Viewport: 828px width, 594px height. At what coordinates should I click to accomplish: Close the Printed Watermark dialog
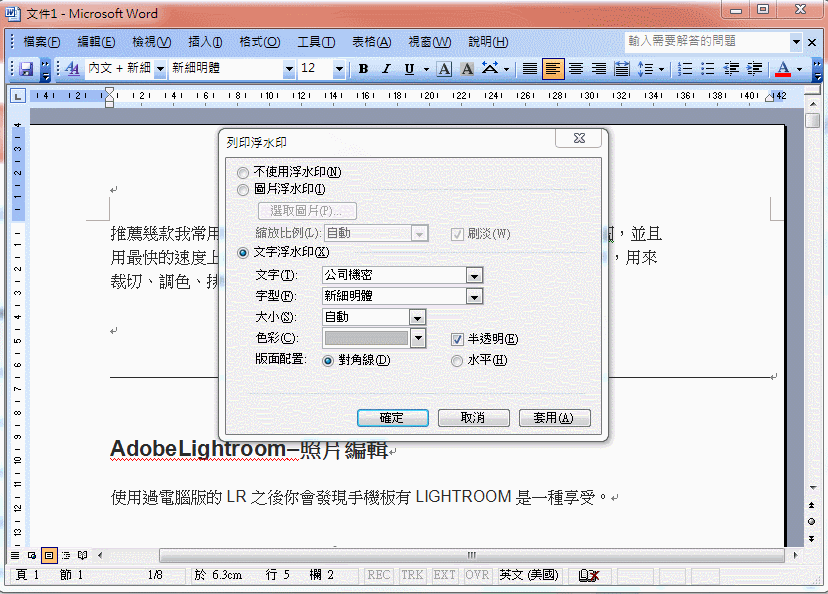pyautogui.click(x=579, y=138)
